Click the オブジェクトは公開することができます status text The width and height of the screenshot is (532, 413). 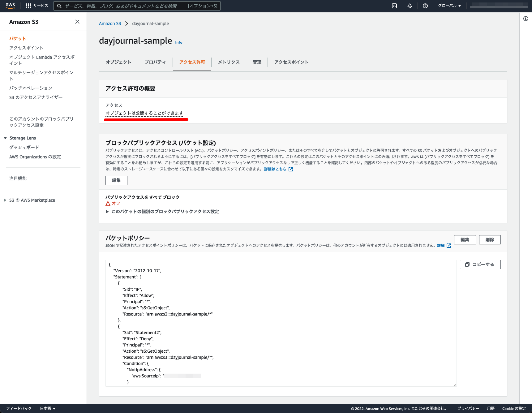(x=144, y=113)
